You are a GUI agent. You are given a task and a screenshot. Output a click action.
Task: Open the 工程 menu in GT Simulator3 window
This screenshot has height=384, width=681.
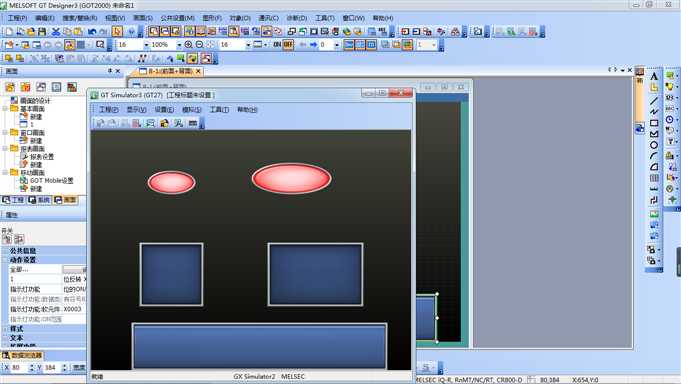[x=108, y=109]
